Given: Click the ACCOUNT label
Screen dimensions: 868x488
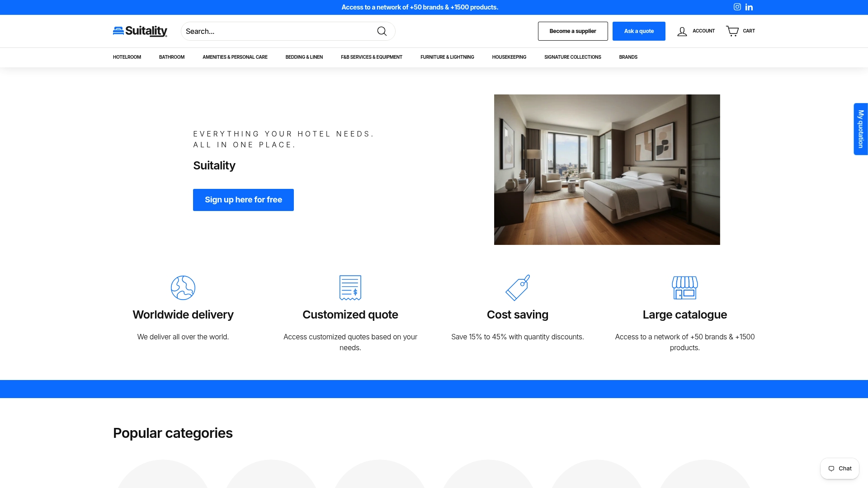Looking at the screenshot, I should tap(703, 31).
